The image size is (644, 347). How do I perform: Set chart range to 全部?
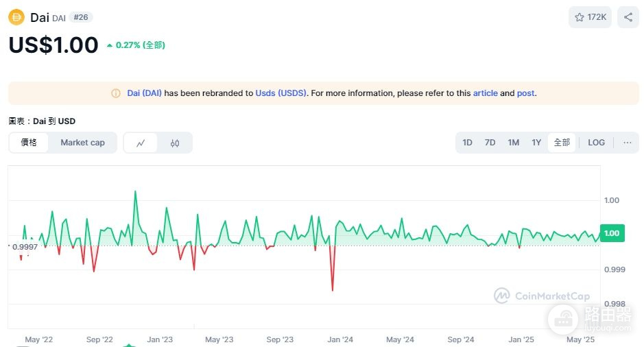point(562,143)
